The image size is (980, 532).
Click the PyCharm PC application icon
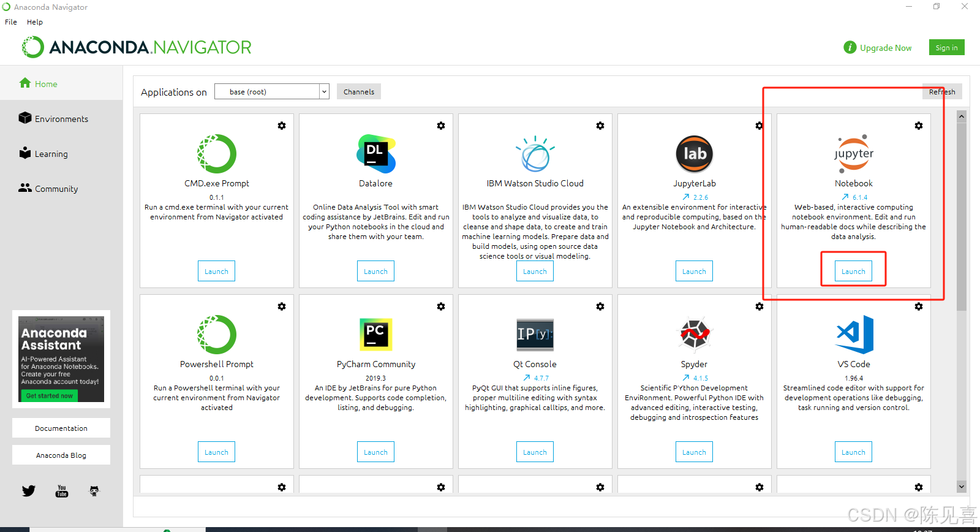[x=376, y=335]
